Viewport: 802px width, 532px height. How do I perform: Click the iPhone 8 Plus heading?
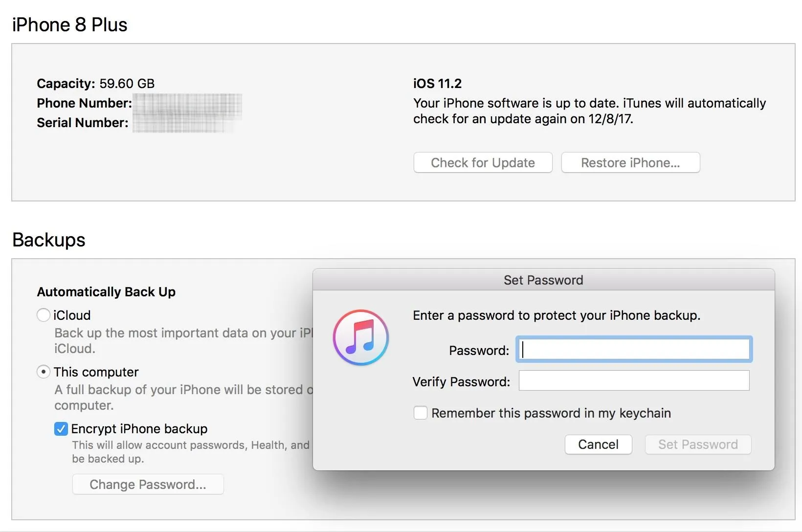coord(69,24)
